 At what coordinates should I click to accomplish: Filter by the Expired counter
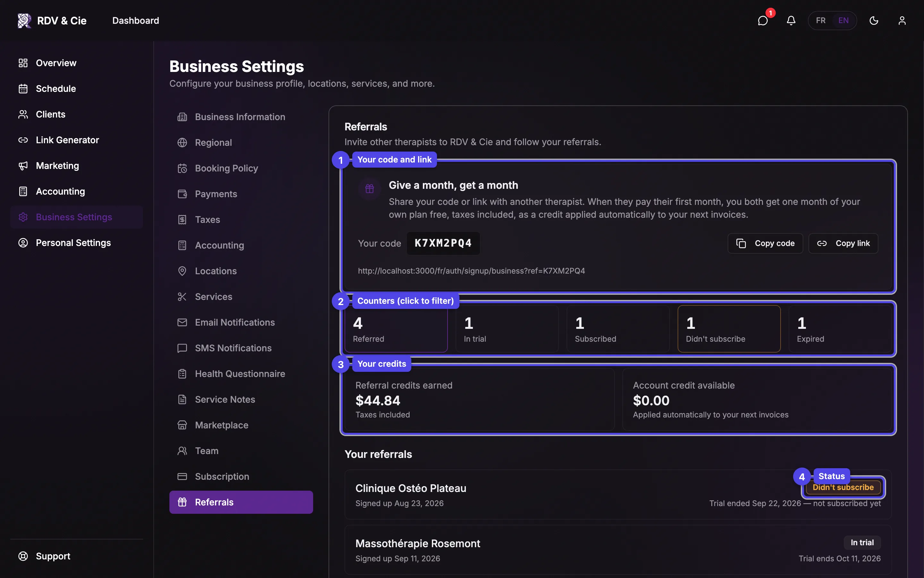click(840, 329)
